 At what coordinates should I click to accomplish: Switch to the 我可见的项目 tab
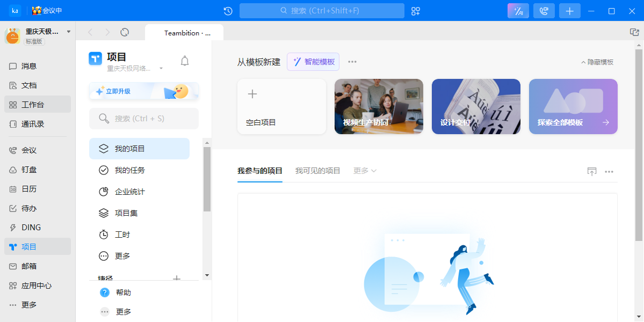pos(317,171)
